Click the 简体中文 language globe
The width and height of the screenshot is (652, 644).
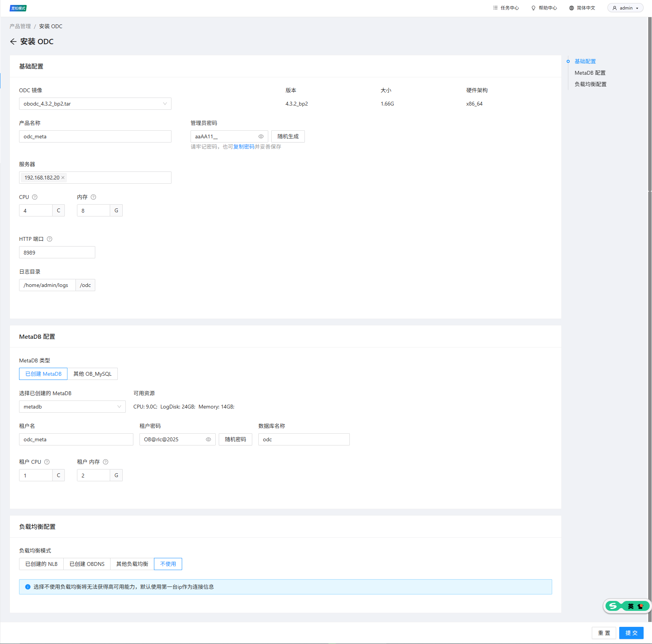(572, 8)
